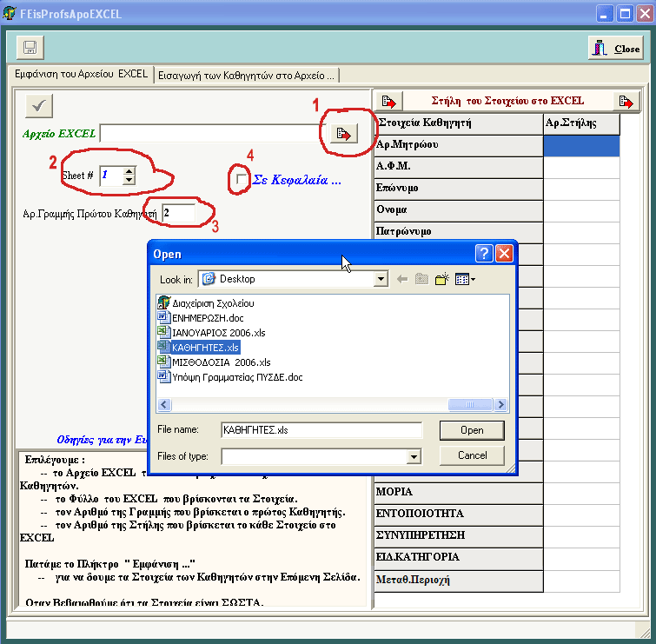Image resolution: width=656 pixels, height=644 pixels.
Task: Expand the 'Files of type' dropdown
Action: click(414, 456)
